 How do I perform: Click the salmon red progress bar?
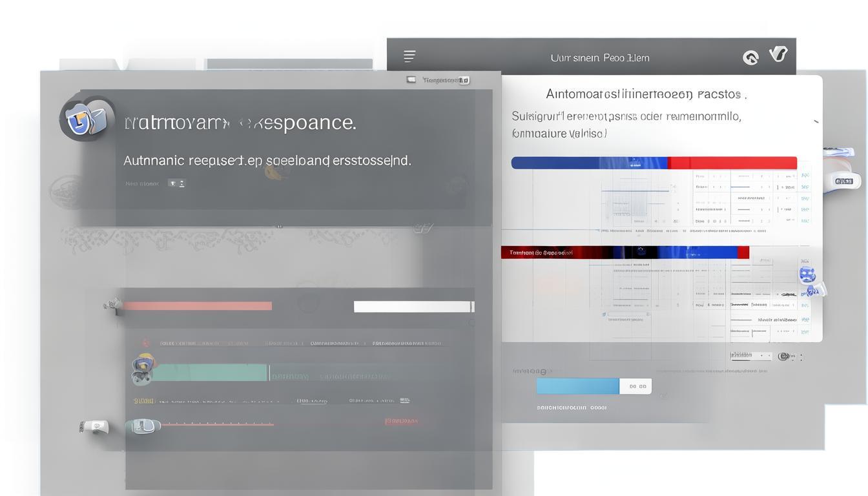click(197, 306)
